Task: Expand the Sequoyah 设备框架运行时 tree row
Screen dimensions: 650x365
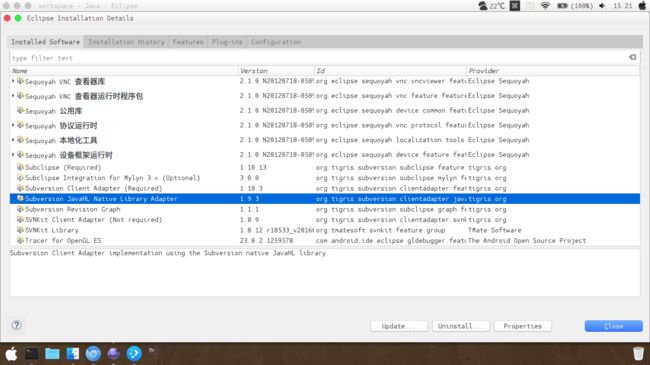Action: [x=13, y=154]
